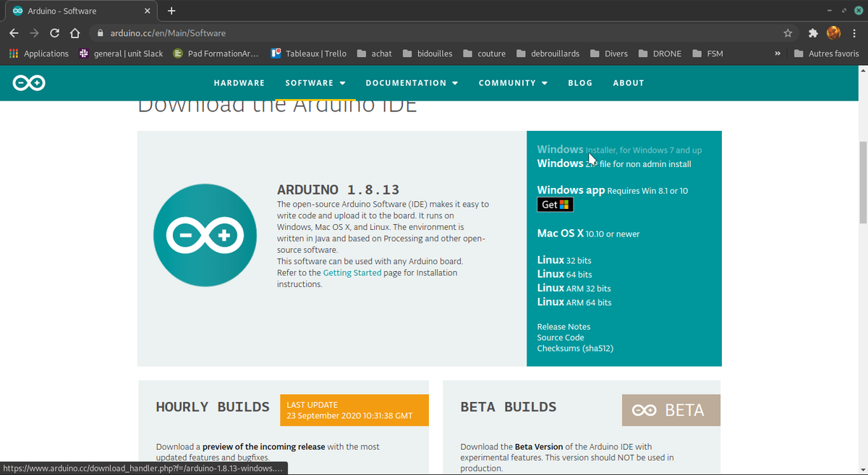Click the Get button for the Windows app
Viewport: 868px width, 475px height.
click(x=554, y=204)
